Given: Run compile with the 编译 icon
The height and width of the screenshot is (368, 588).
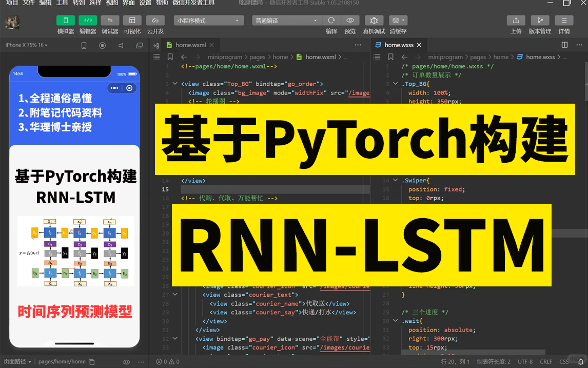Looking at the screenshot, I should pyautogui.click(x=331, y=21).
